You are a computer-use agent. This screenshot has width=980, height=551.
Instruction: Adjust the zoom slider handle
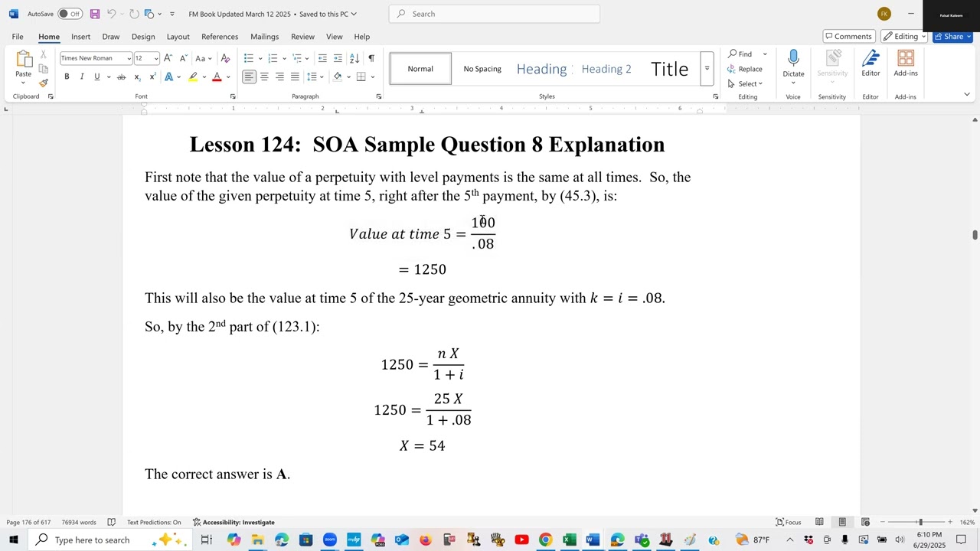pos(920,522)
